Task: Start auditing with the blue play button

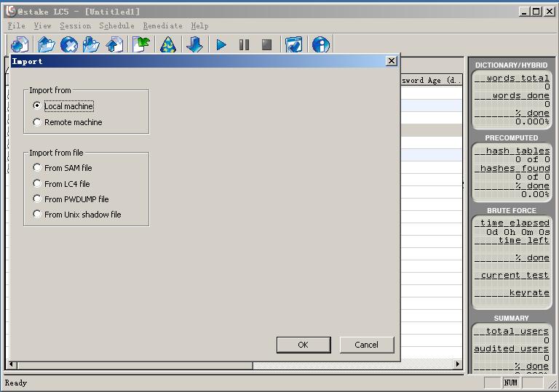Action: point(221,45)
